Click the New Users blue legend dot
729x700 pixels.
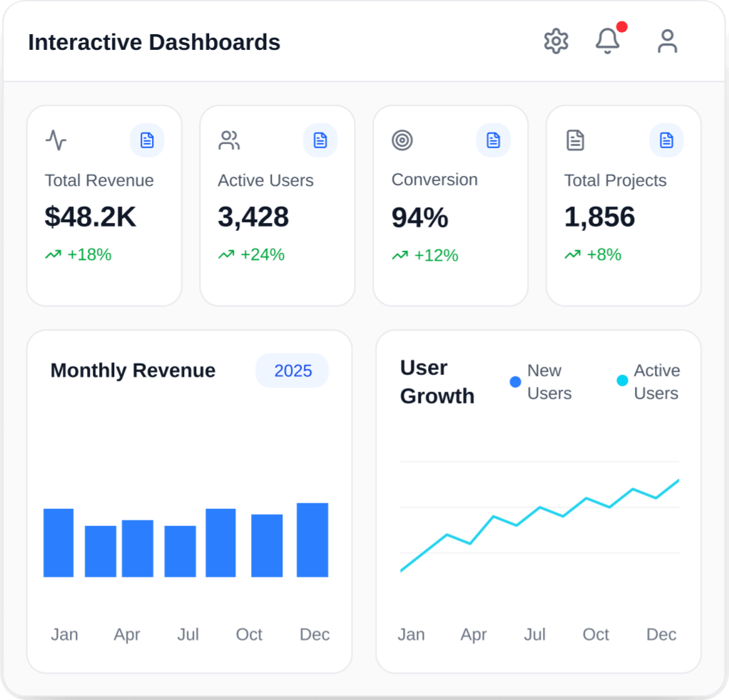point(515,382)
